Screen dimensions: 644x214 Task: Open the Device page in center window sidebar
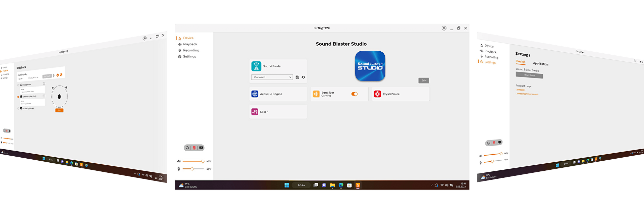pyautogui.click(x=186, y=38)
